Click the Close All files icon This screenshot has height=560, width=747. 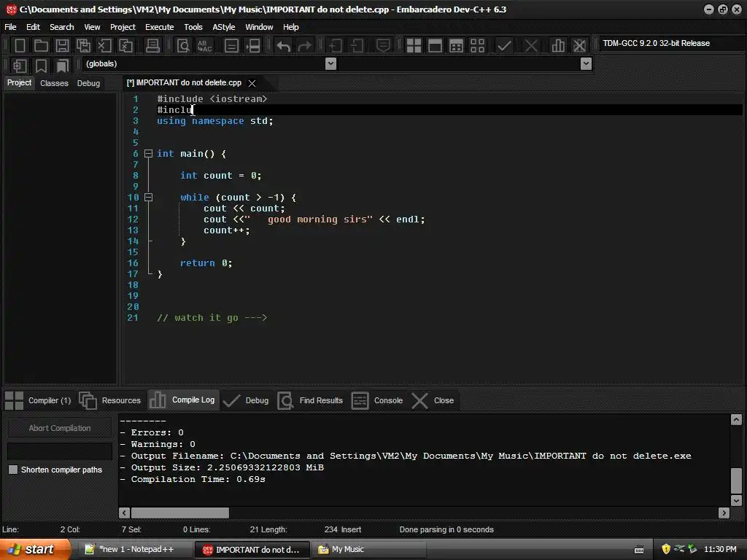point(125,46)
